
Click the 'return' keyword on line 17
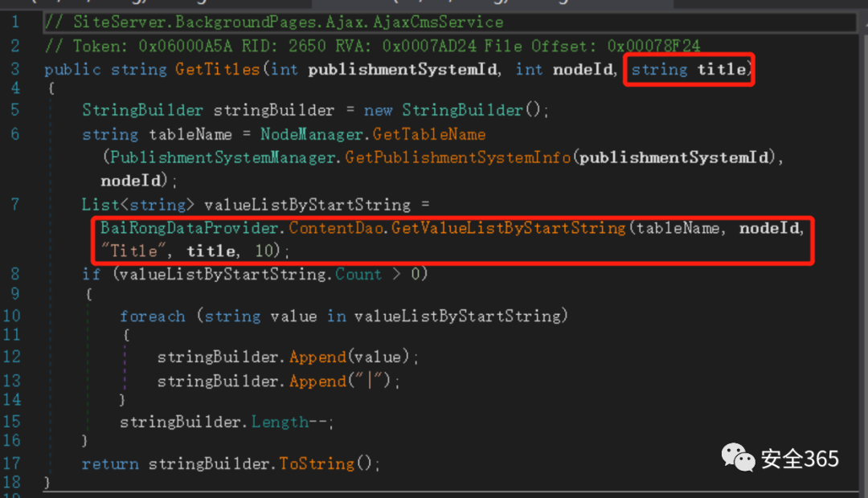click(x=110, y=463)
